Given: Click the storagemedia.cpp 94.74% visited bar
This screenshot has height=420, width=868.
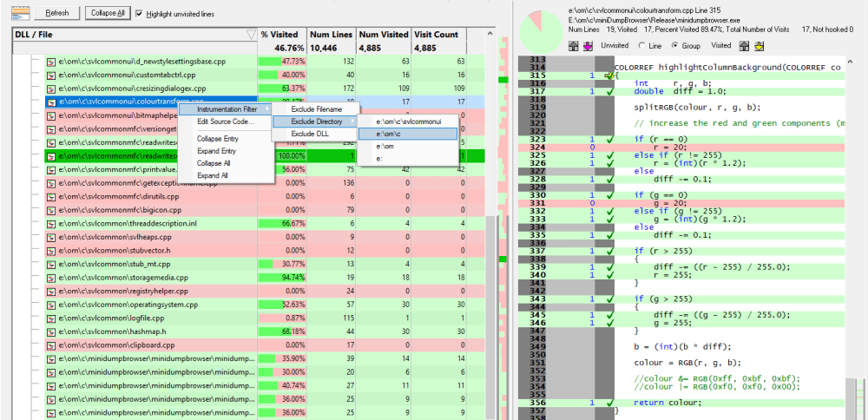Looking at the screenshot, I should (282, 277).
